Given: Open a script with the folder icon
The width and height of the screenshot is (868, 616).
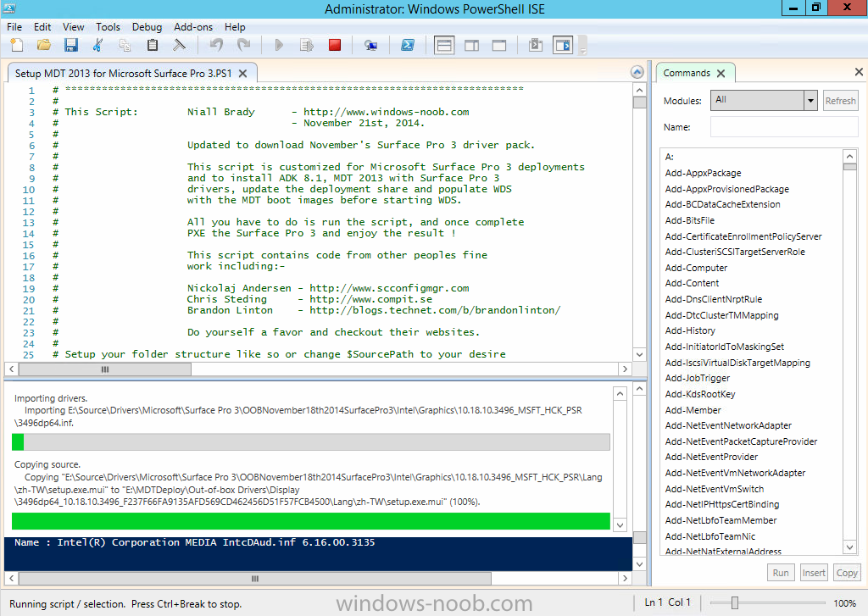Looking at the screenshot, I should (x=44, y=45).
